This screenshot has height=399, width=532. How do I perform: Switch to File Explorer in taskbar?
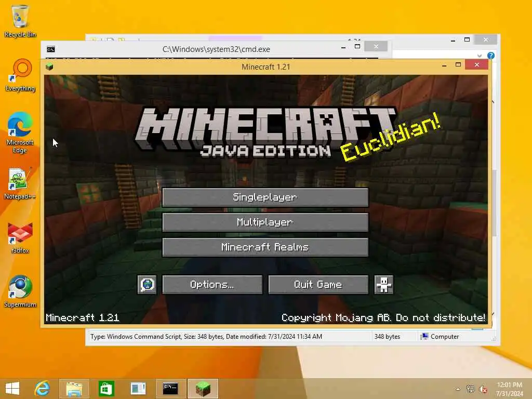[x=74, y=389]
